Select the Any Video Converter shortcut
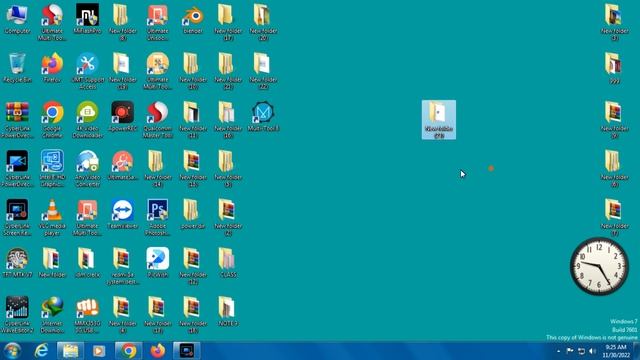The image size is (640, 360). [x=87, y=169]
